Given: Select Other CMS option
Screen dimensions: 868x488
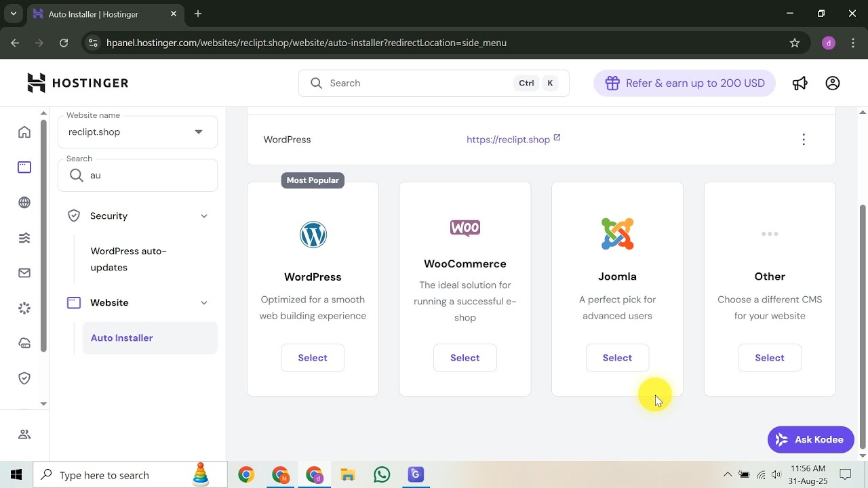Looking at the screenshot, I should click(770, 358).
